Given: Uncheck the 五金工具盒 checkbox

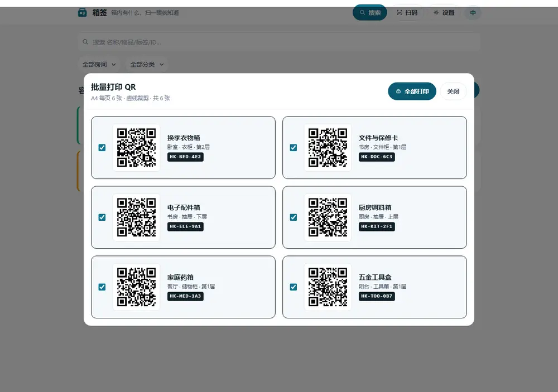Looking at the screenshot, I should pyautogui.click(x=294, y=287).
